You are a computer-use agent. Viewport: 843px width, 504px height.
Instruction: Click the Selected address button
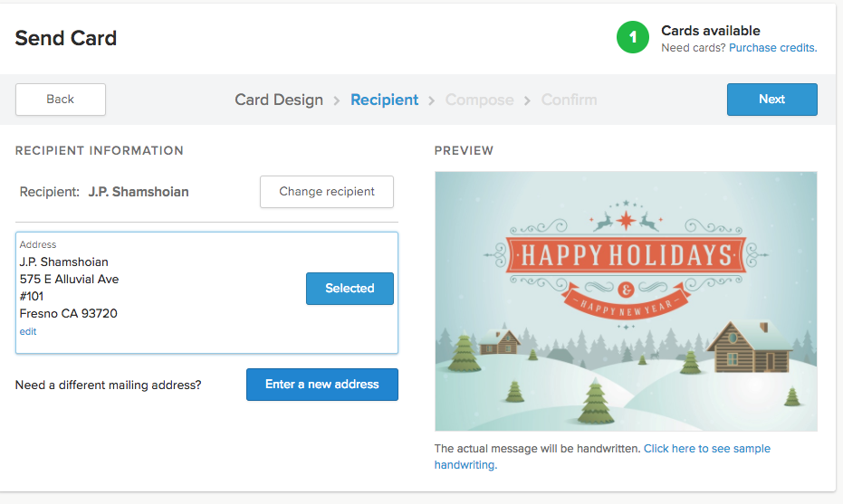[x=350, y=289]
